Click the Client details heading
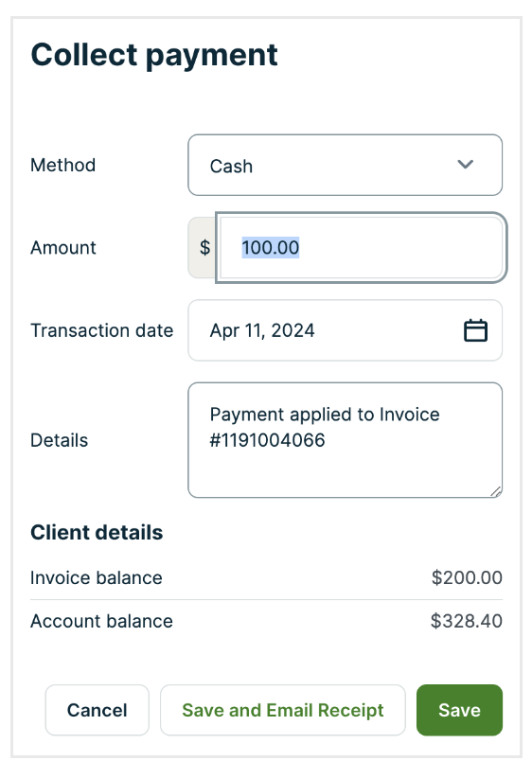The image size is (532, 761). (97, 532)
